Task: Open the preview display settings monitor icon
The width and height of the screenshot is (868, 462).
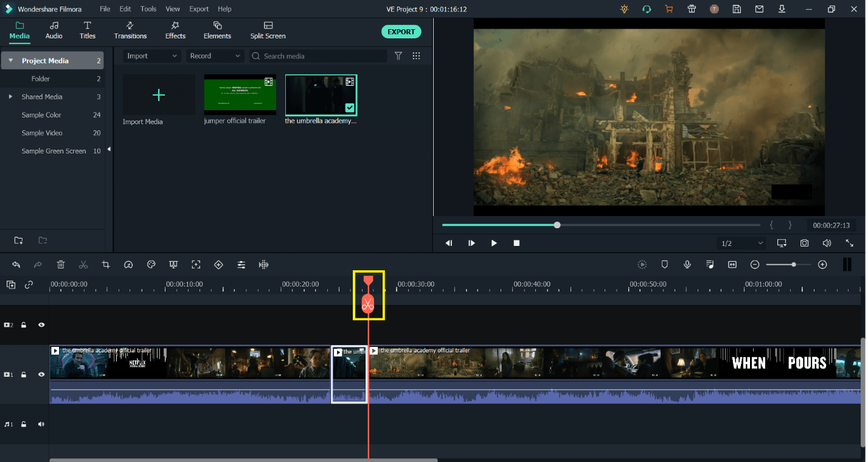Action: pyautogui.click(x=782, y=243)
